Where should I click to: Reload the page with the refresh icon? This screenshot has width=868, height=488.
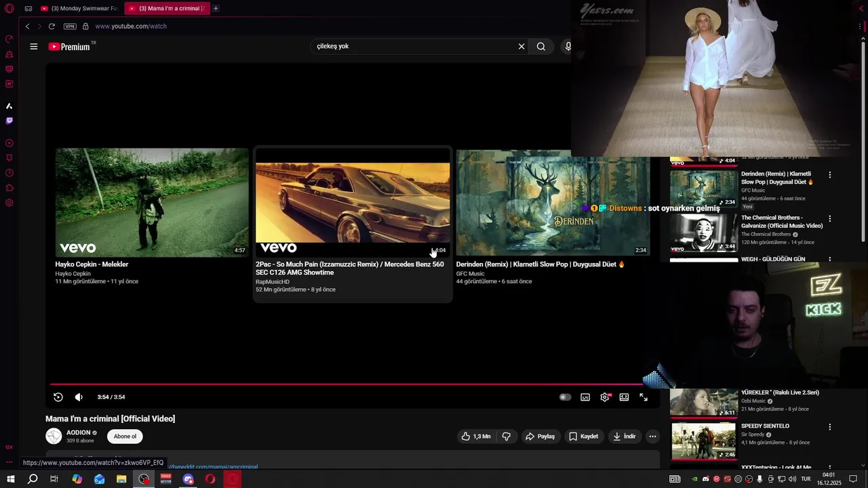click(x=52, y=26)
